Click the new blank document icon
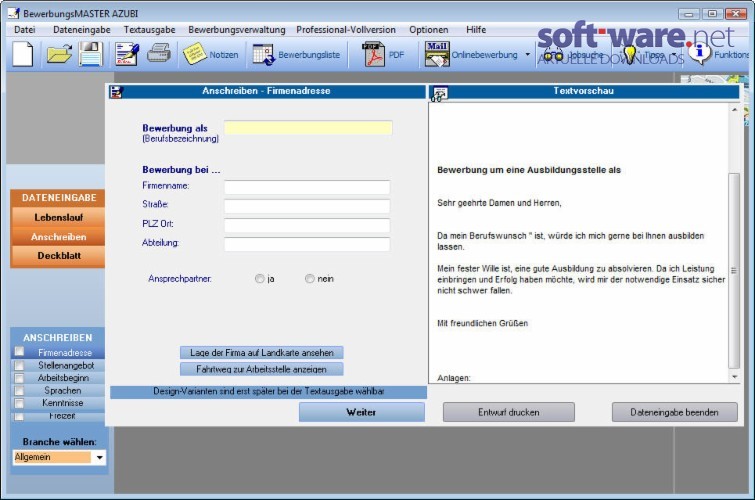 click(22, 54)
